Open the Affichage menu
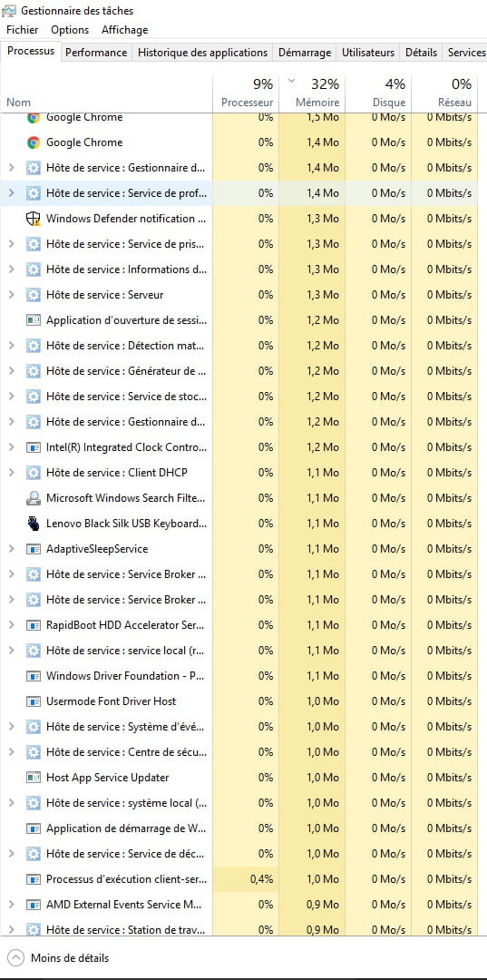The height and width of the screenshot is (980, 487). tap(125, 29)
